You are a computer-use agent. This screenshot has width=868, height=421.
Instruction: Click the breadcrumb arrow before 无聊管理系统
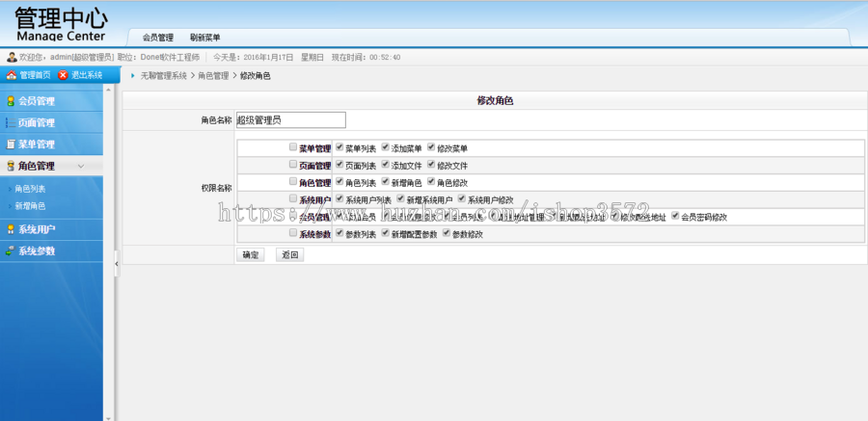133,76
